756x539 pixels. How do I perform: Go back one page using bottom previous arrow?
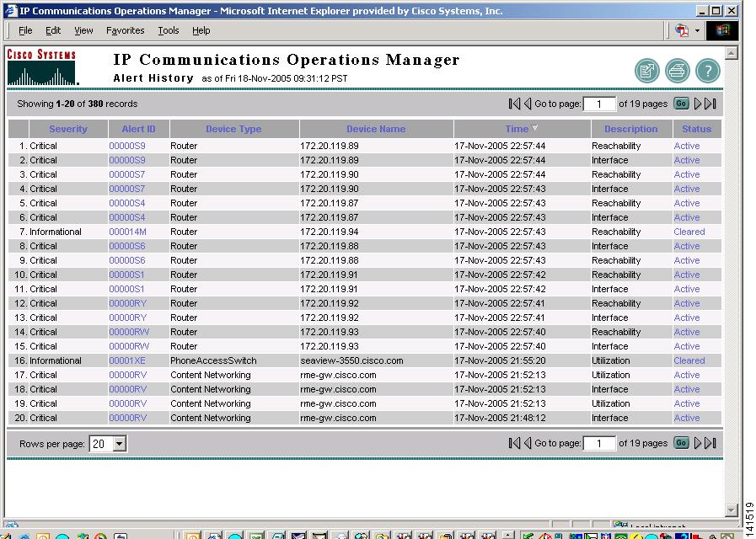point(528,443)
